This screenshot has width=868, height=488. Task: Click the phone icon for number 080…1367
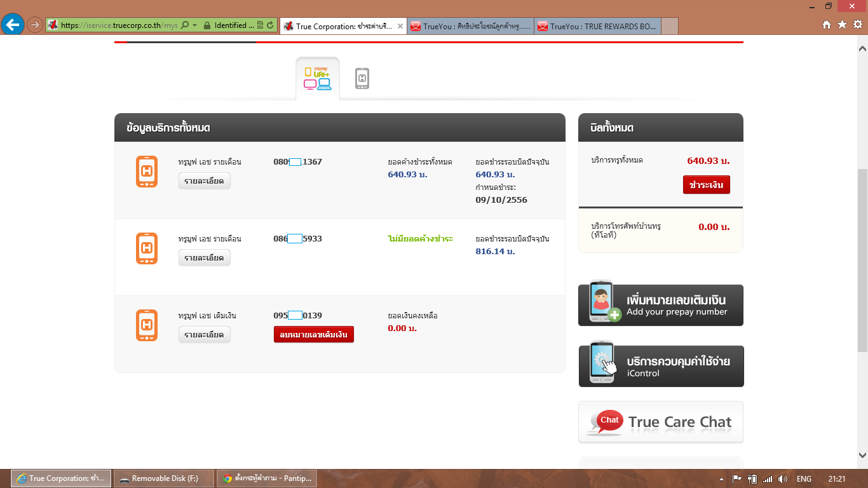tap(147, 172)
